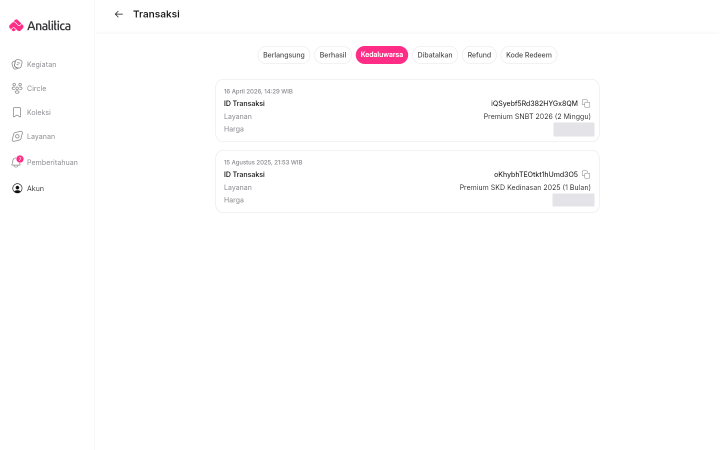
Task: Open Layanan in the sidebar
Action: [33, 136]
